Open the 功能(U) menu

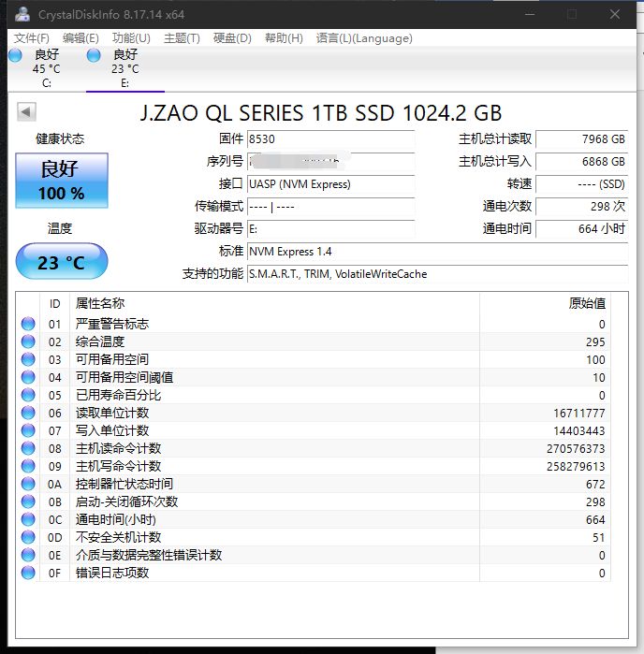coord(131,38)
